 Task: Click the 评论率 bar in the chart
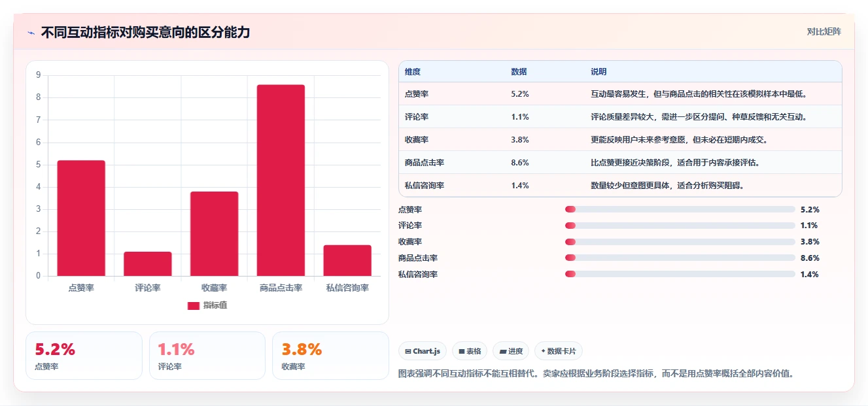point(148,263)
